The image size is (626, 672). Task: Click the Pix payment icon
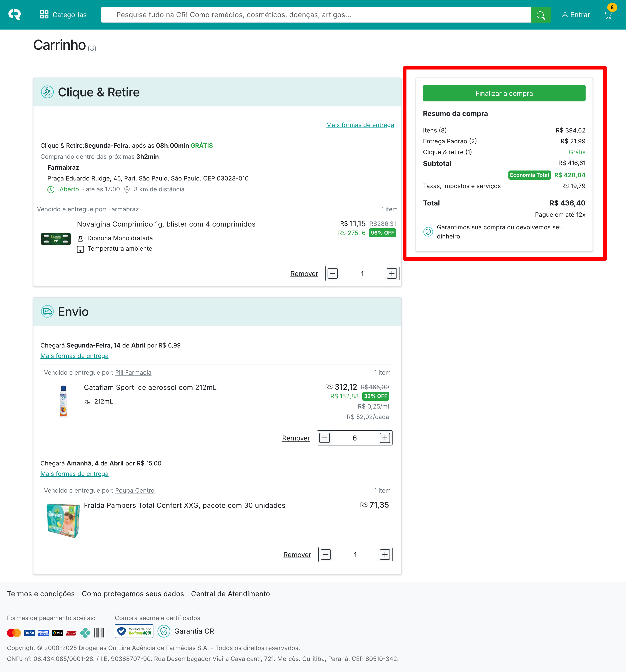(x=85, y=633)
